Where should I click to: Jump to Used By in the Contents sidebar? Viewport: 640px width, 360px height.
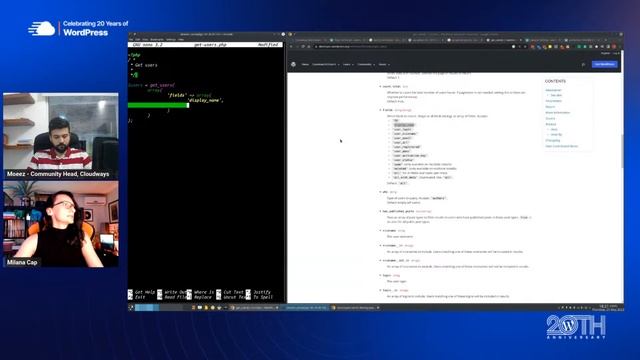coord(556,134)
